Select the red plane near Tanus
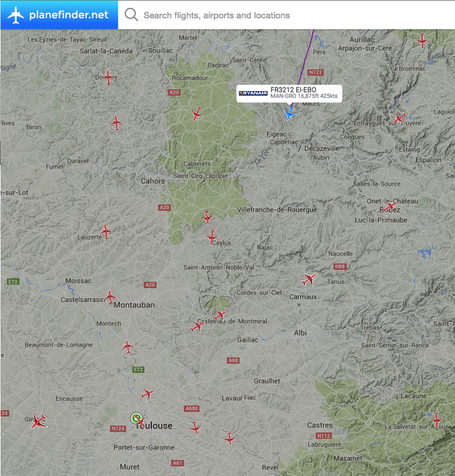This screenshot has height=476, width=455. coord(309,279)
